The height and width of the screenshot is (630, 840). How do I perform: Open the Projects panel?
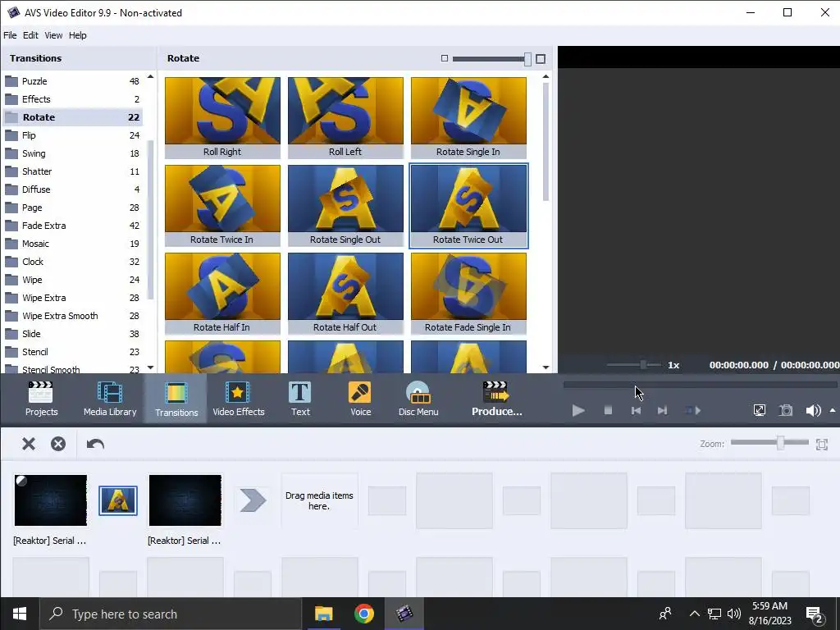pyautogui.click(x=41, y=399)
